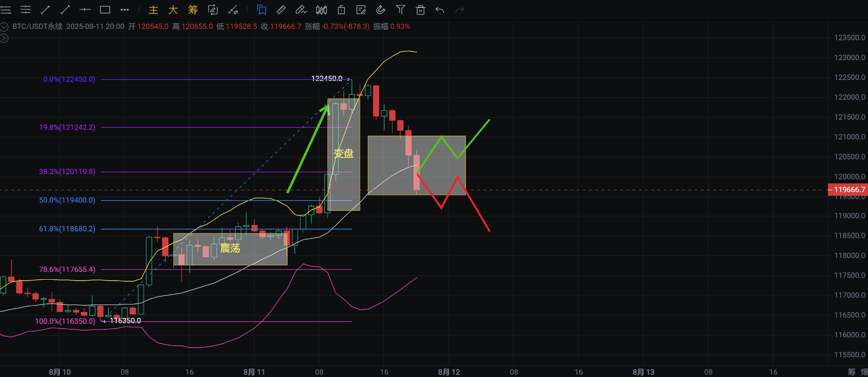Image resolution: width=868 pixels, height=377 pixels.
Task: Select the freehand brush pen tool
Action: point(301,9)
